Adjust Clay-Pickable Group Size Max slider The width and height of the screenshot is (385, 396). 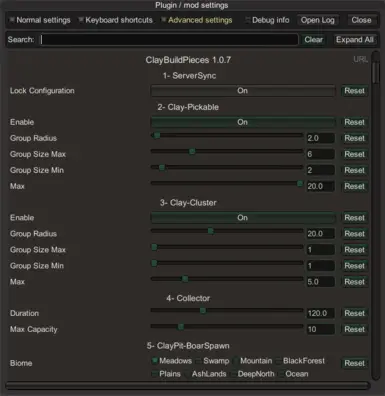227,151
